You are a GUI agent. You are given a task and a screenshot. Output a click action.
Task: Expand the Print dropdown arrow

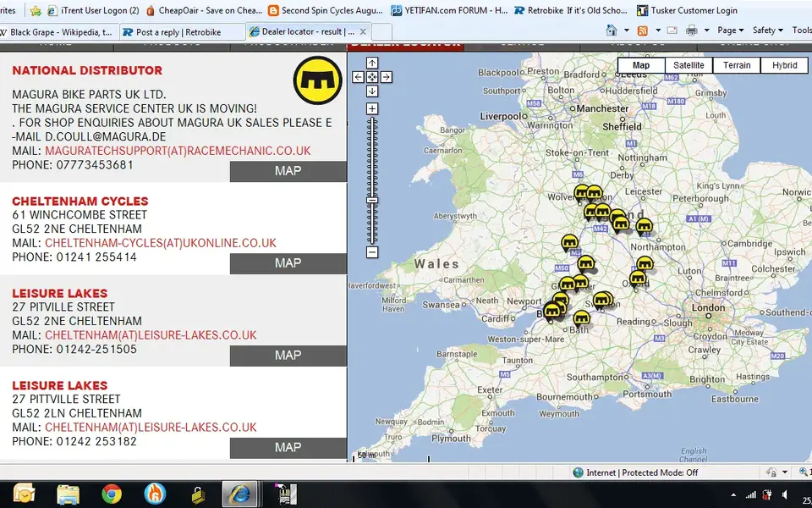coord(706,30)
